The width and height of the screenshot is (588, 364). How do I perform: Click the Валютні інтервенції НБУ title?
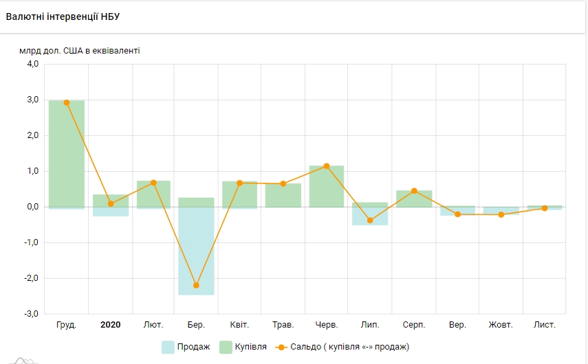click(63, 16)
